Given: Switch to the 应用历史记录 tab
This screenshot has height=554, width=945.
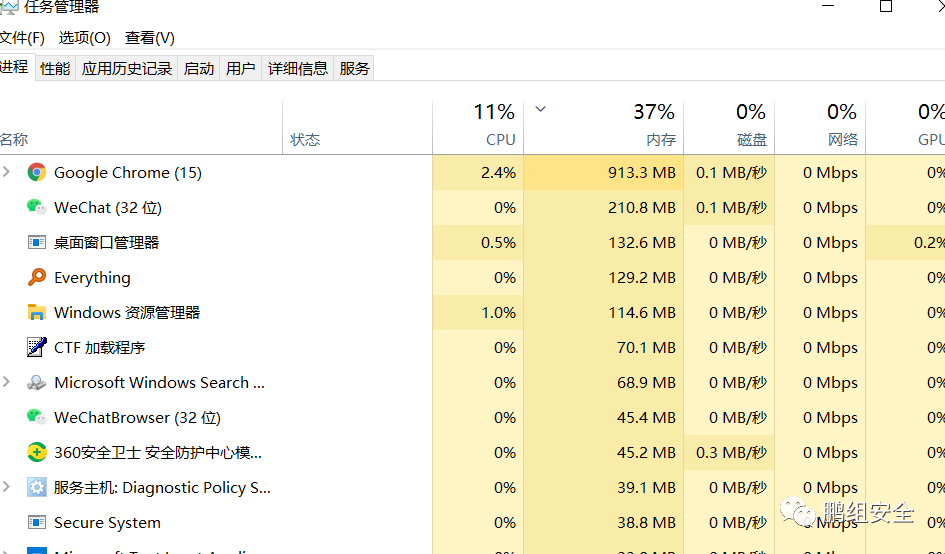Looking at the screenshot, I should click(127, 69).
